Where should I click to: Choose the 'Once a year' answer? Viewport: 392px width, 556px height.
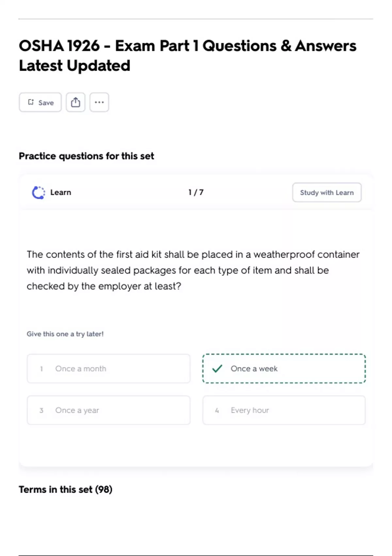pos(108,410)
